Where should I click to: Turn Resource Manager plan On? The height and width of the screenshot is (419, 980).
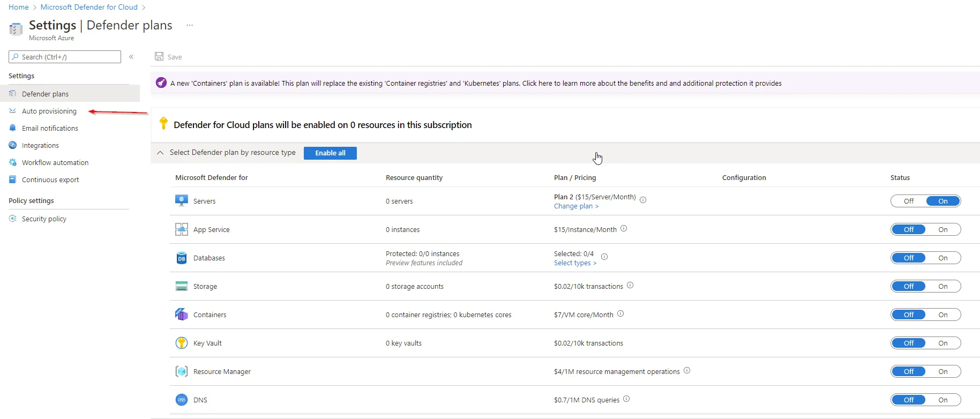click(x=943, y=371)
